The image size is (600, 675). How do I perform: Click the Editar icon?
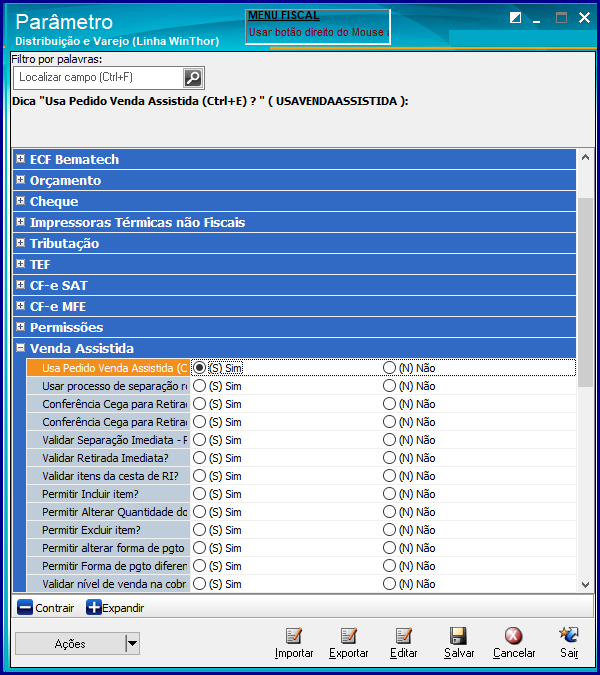[x=404, y=635]
